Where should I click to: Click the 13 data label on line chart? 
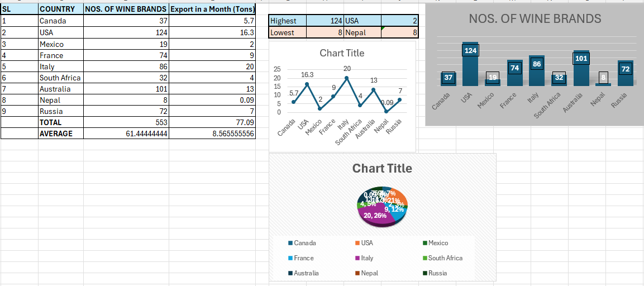[x=374, y=80]
